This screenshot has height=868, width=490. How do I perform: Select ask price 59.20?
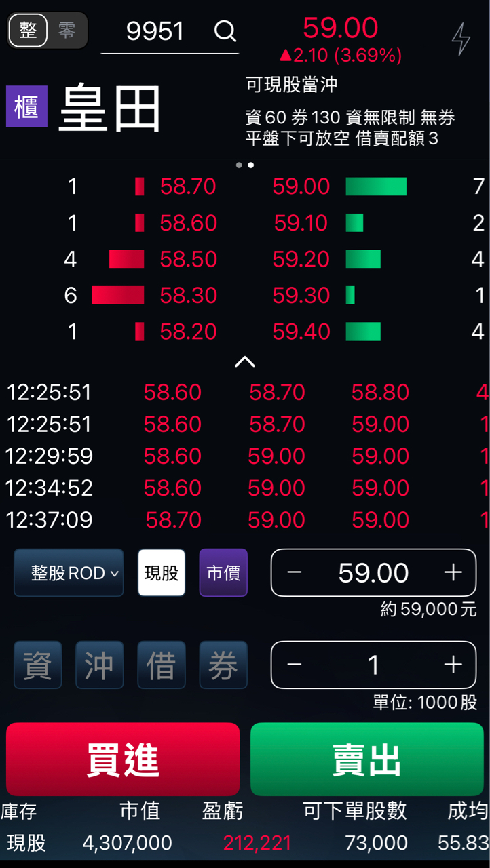(301, 259)
